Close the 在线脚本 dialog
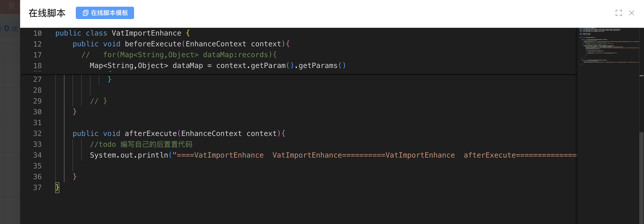Screen dimensions: 644x224 pos(631,13)
